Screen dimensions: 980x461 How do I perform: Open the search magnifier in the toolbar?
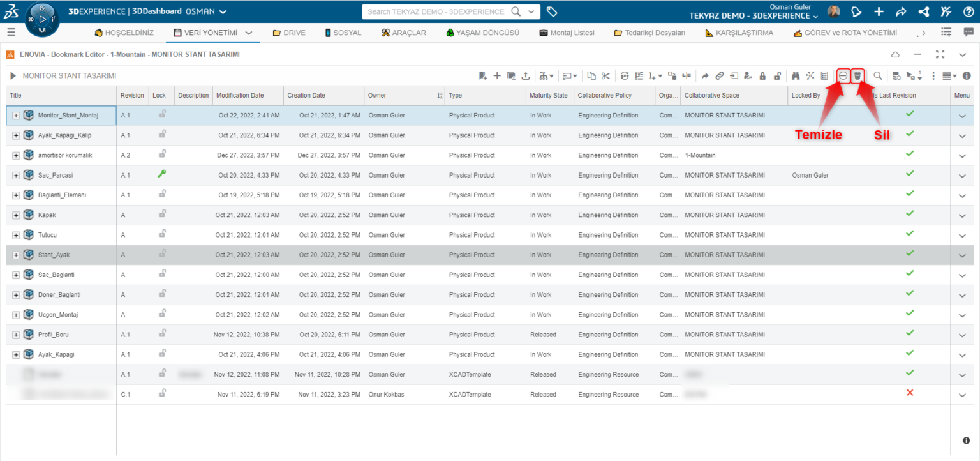(x=879, y=75)
